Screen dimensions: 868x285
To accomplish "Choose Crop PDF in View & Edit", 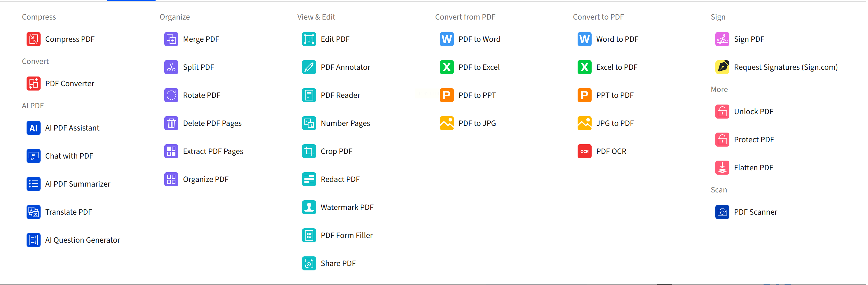I will pos(336,151).
